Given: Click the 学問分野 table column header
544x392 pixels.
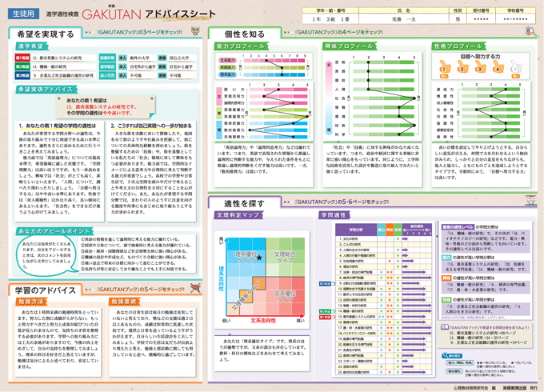Looking at the screenshot, I should pos(356,230).
